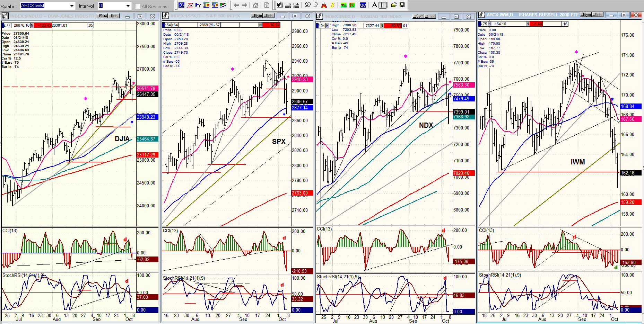The height and width of the screenshot is (324, 644).
Task: Click the blue 'QC' toolbar icon
Action: tap(363, 5)
